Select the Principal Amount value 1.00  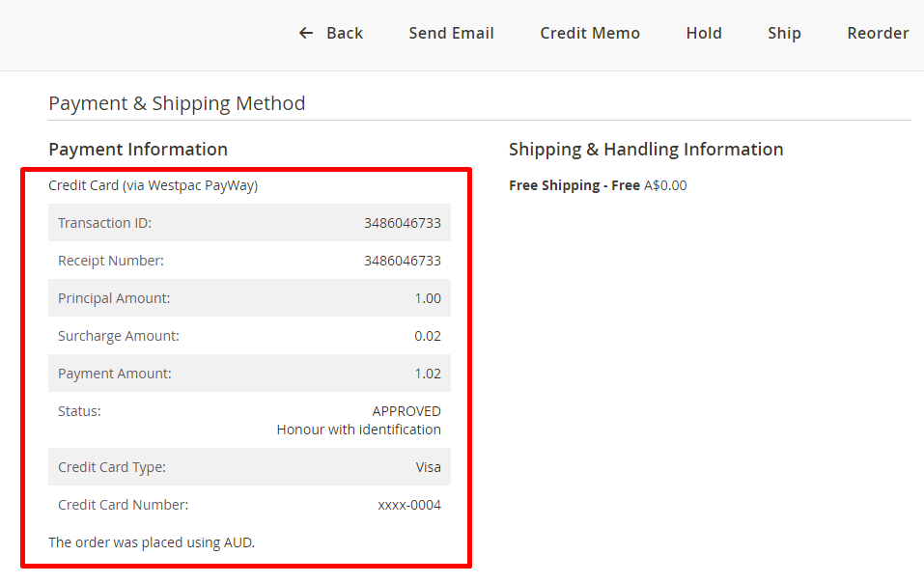[428, 298]
